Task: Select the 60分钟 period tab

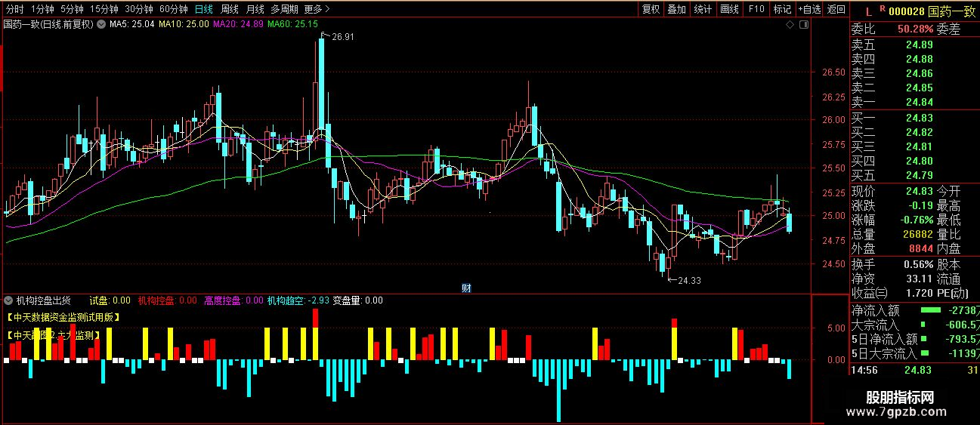Action: (x=174, y=9)
